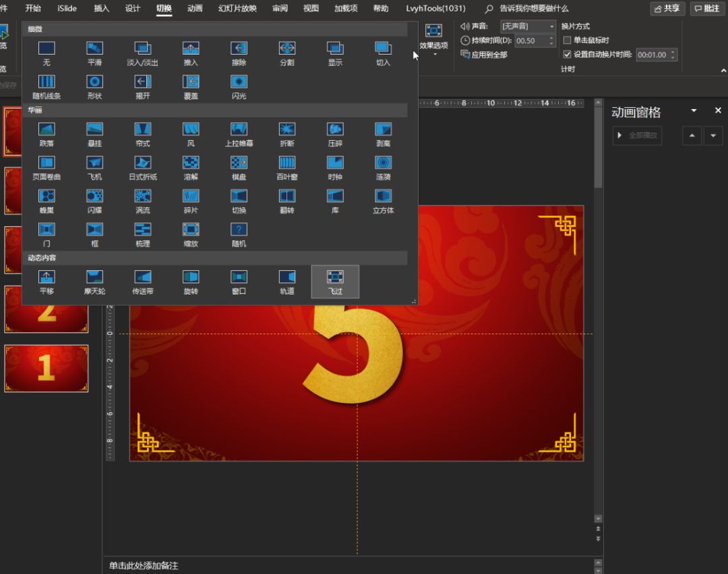Move animation down in animation pane
728x574 pixels.
pos(713,135)
